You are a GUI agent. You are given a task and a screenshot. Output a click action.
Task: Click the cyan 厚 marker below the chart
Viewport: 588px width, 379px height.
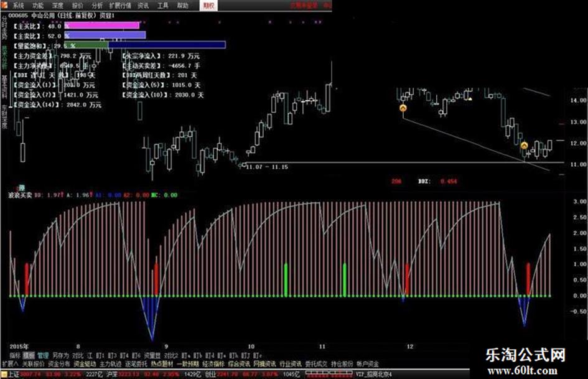(22, 187)
